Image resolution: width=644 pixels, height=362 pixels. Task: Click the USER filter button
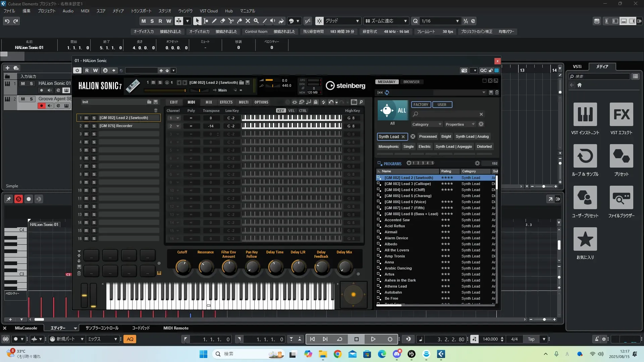click(442, 105)
